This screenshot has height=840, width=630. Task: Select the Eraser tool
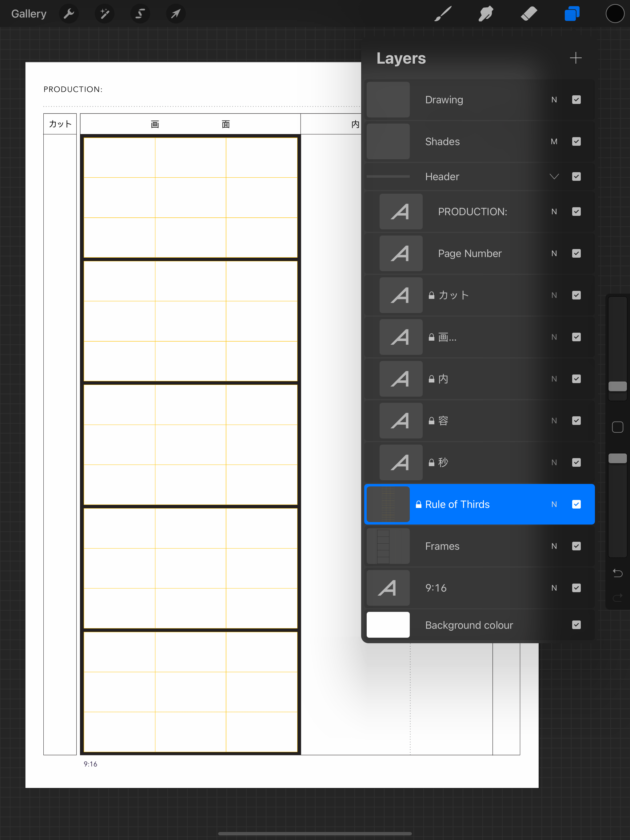coord(528,14)
